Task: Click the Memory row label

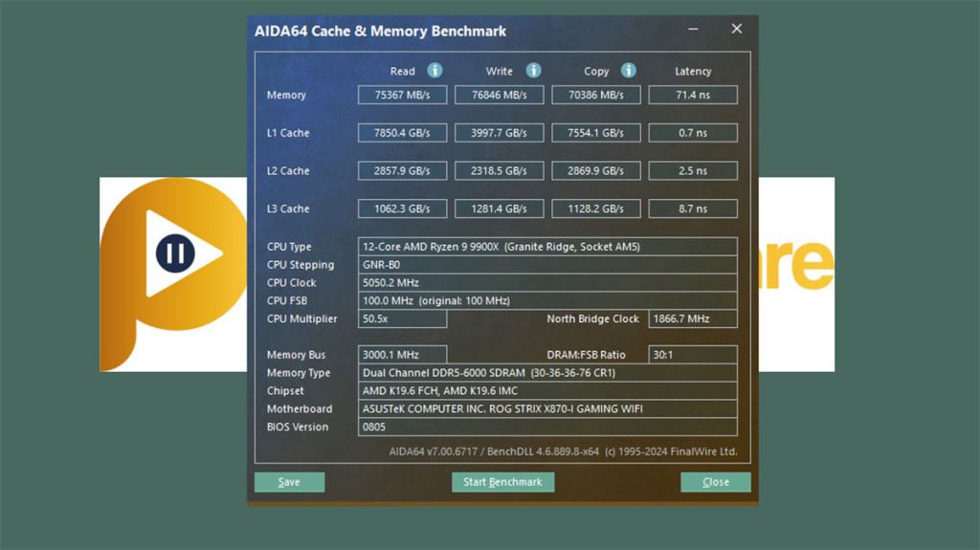Action: click(286, 95)
